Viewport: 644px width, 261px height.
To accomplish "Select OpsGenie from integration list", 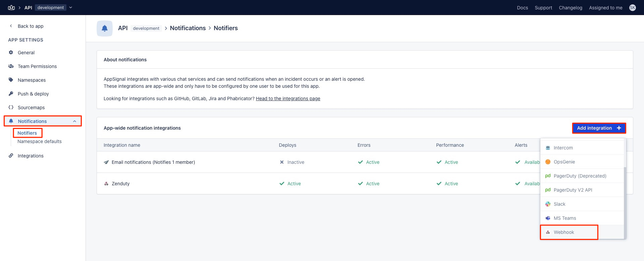I will tap(582, 162).
